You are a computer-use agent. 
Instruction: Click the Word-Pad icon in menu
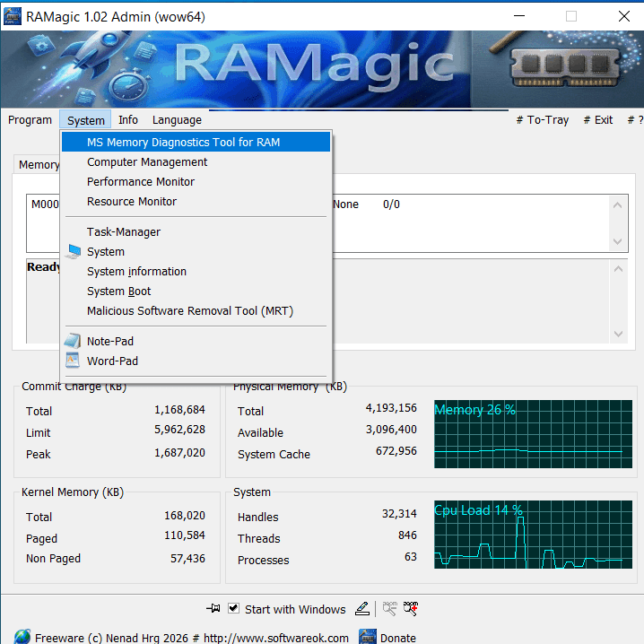click(x=73, y=361)
